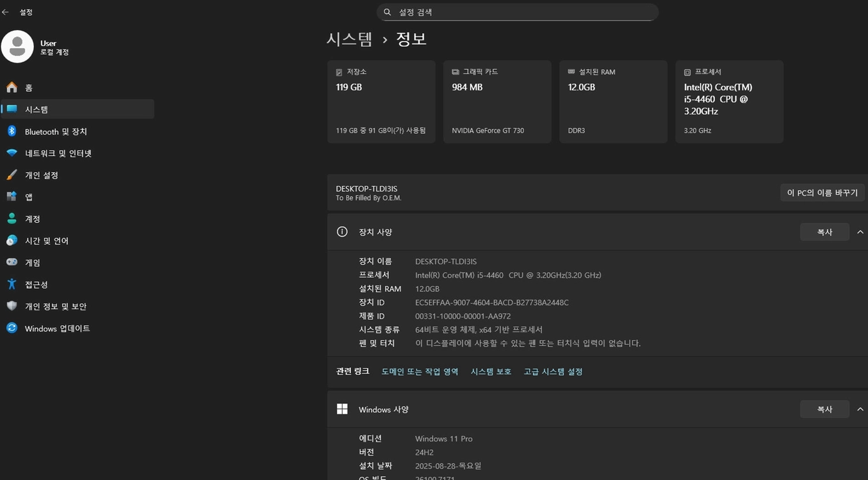
Task: Click the Windows 11 Pro edition value
Action: tap(443, 438)
